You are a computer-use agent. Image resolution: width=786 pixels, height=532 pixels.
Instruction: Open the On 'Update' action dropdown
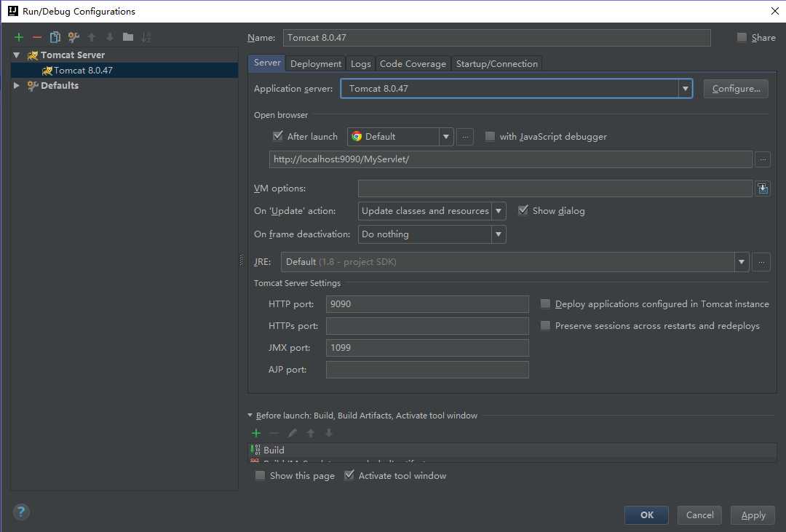[499, 211]
